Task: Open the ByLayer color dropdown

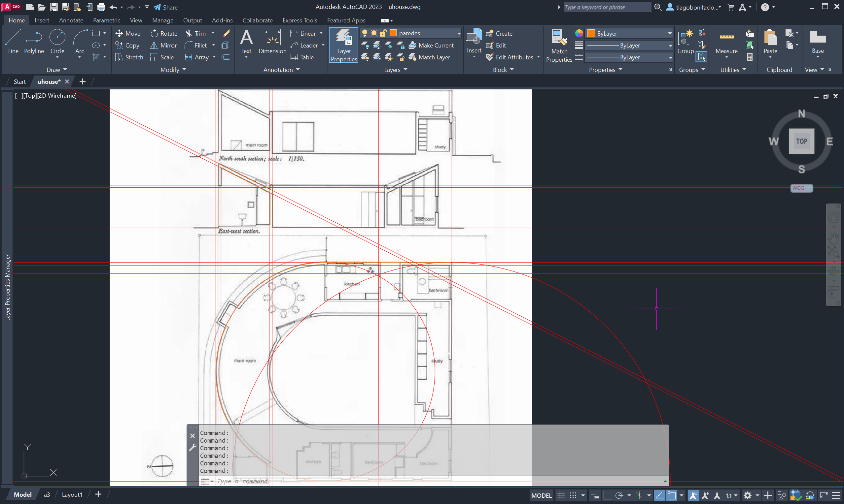Action: 669,33
